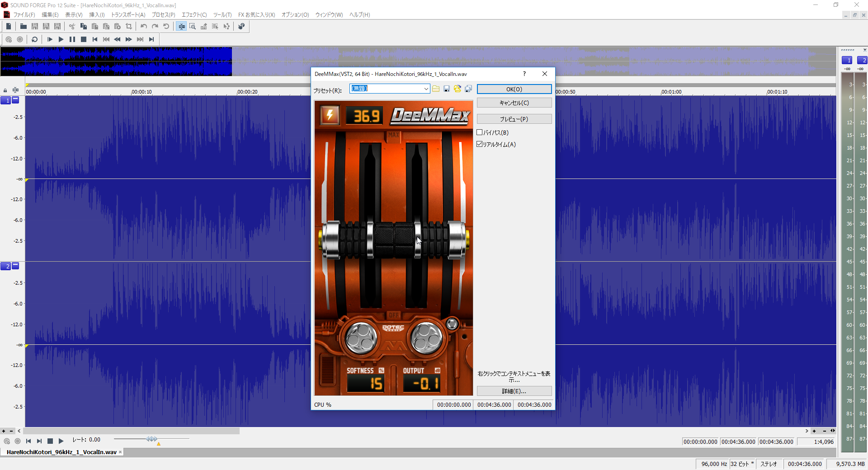
Task: Toggle the リアルタイム(A) realtime checkbox
Action: tap(480, 144)
